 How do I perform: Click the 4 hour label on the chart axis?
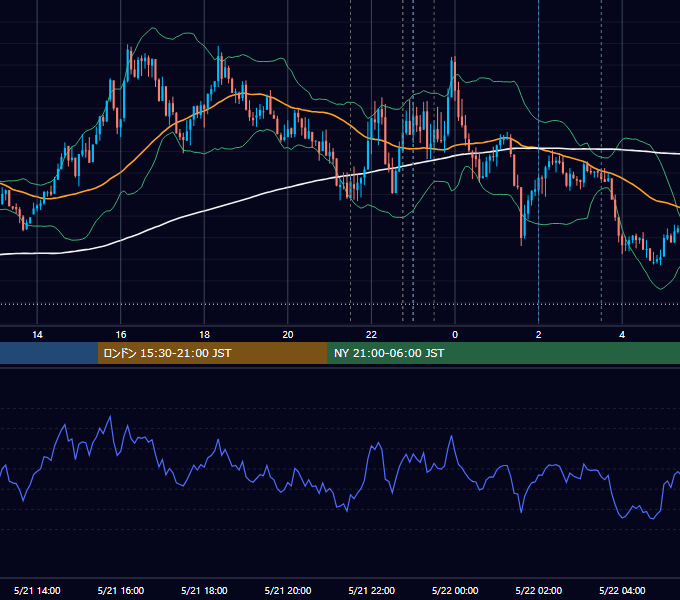(x=622, y=335)
